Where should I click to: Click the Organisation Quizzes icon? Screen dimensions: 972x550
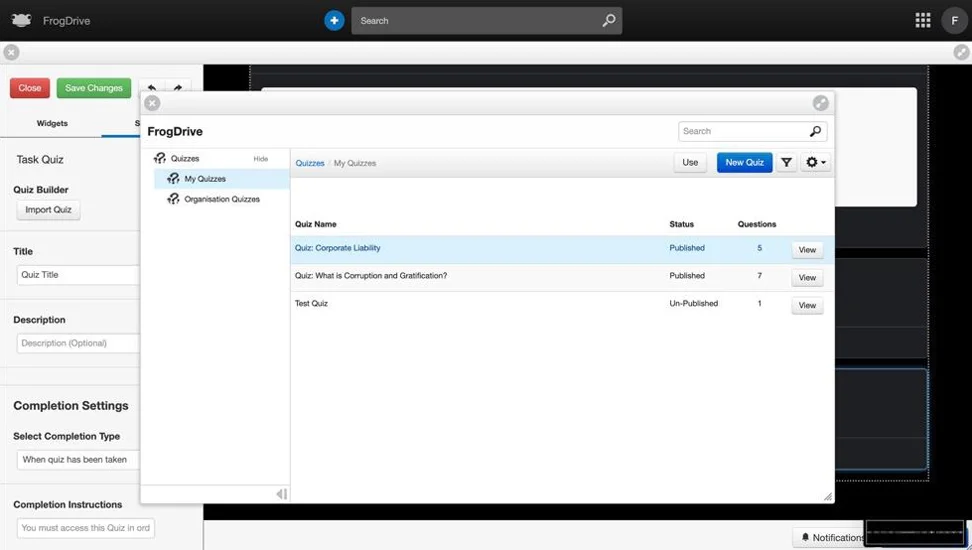[x=173, y=199]
